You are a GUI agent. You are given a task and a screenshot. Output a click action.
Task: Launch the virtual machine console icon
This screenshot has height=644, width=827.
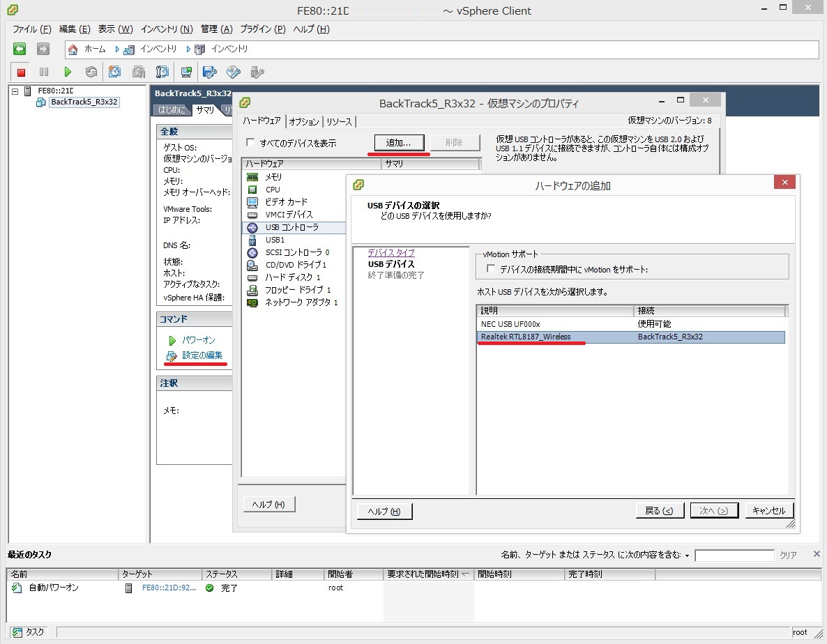click(x=186, y=72)
